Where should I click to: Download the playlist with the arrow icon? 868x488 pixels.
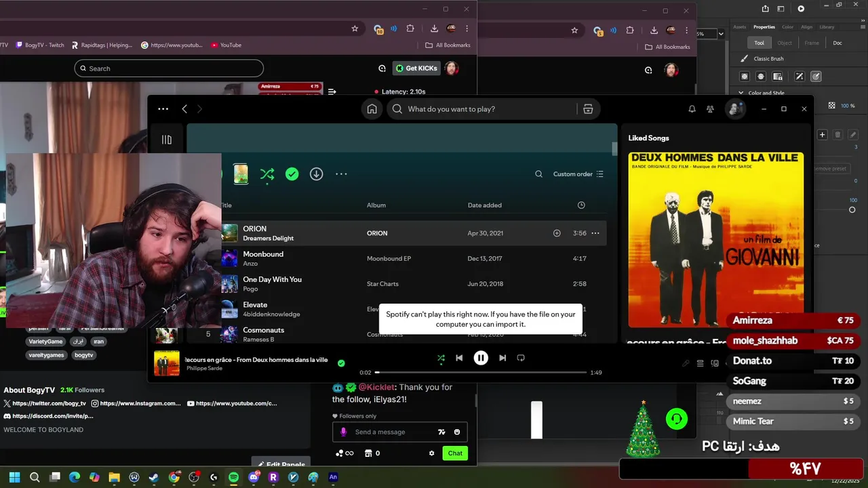[316, 174]
